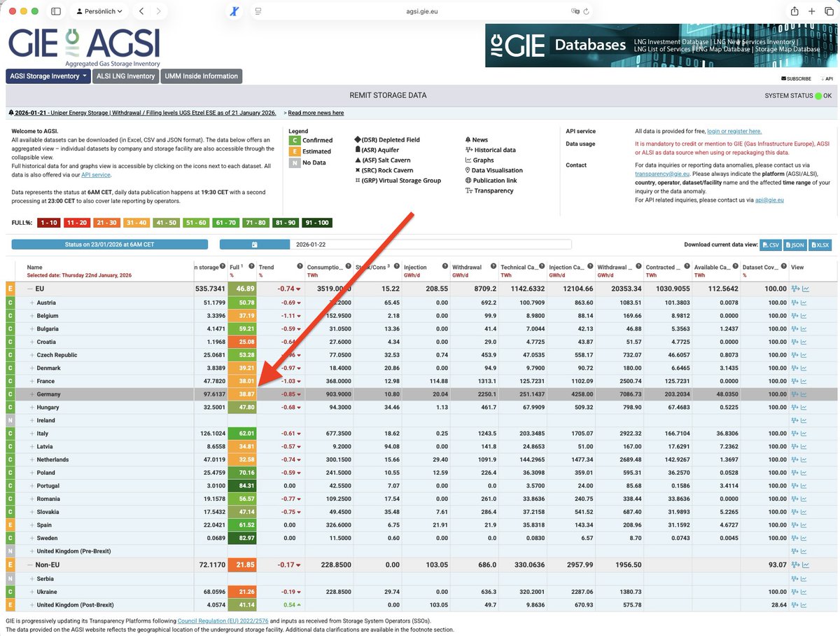840x636 pixels.
Task: Open graph icon for Belgium
Action: [x=805, y=316]
